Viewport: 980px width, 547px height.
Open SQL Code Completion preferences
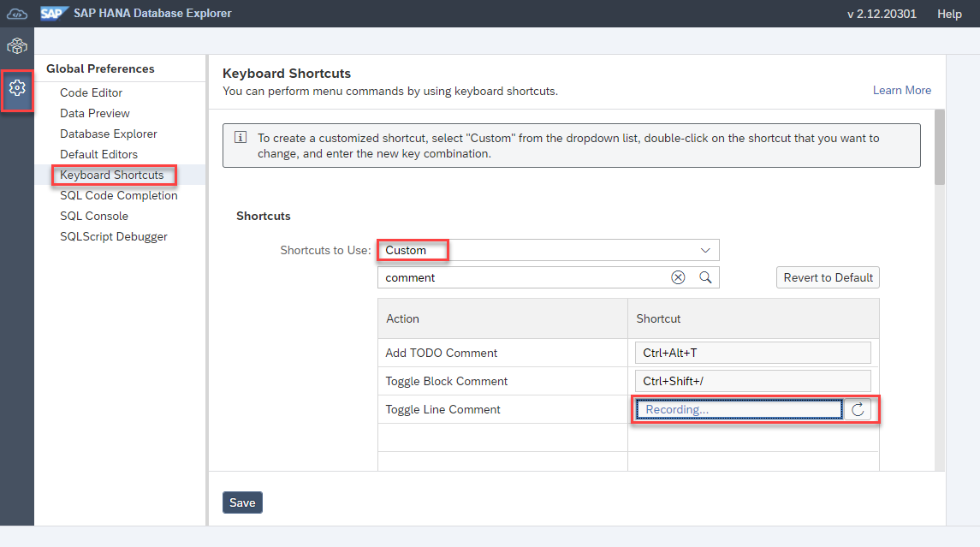[x=119, y=196]
